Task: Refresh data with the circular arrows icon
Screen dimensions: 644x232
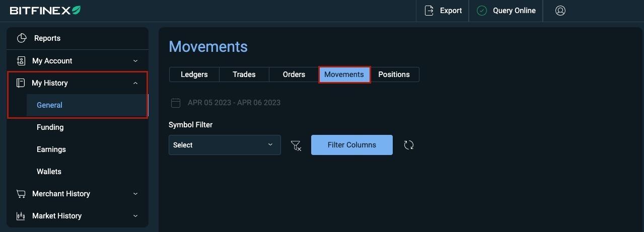Action: [x=409, y=145]
